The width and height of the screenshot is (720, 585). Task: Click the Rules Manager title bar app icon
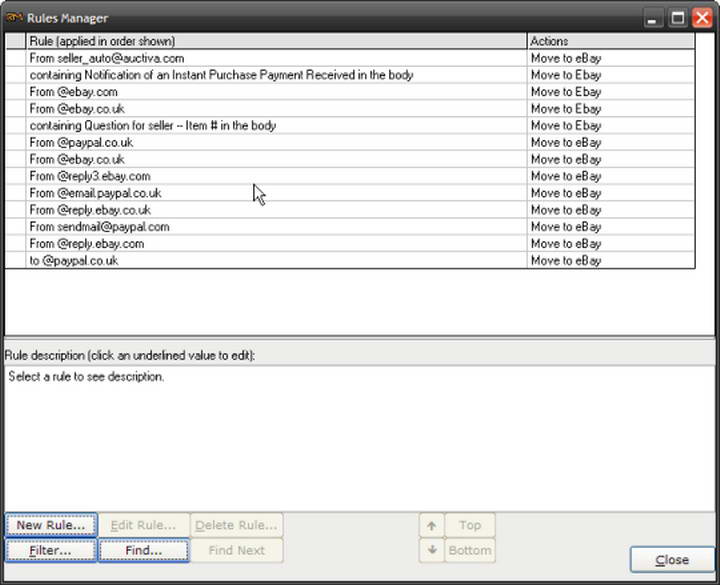tap(14, 18)
